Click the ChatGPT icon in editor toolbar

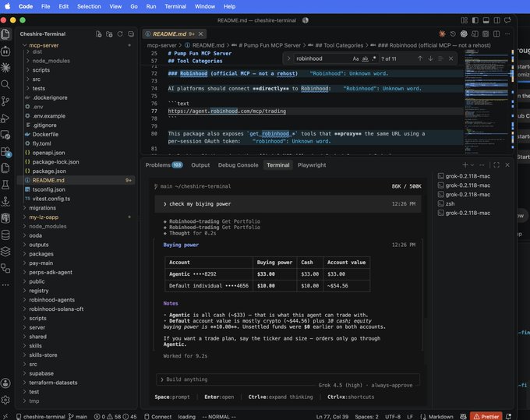(464, 34)
